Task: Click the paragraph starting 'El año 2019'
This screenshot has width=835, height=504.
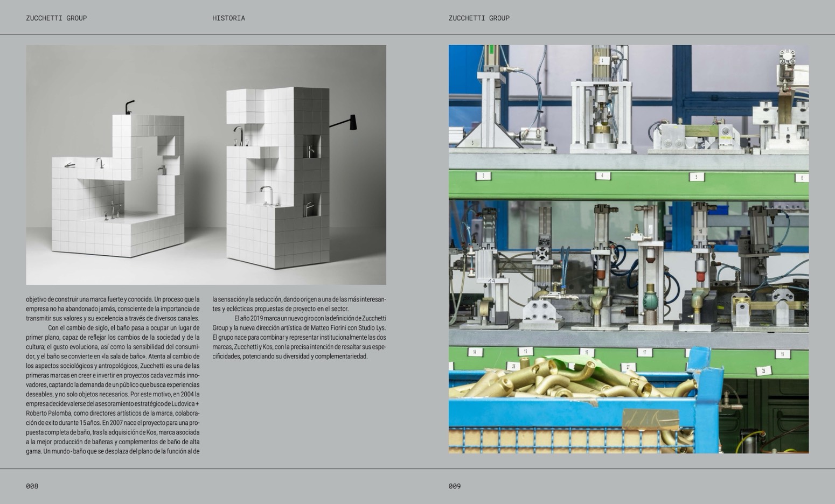Action: 299,338
